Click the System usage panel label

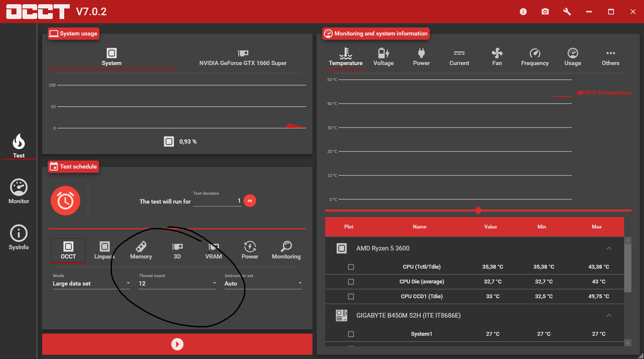click(73, 33)
